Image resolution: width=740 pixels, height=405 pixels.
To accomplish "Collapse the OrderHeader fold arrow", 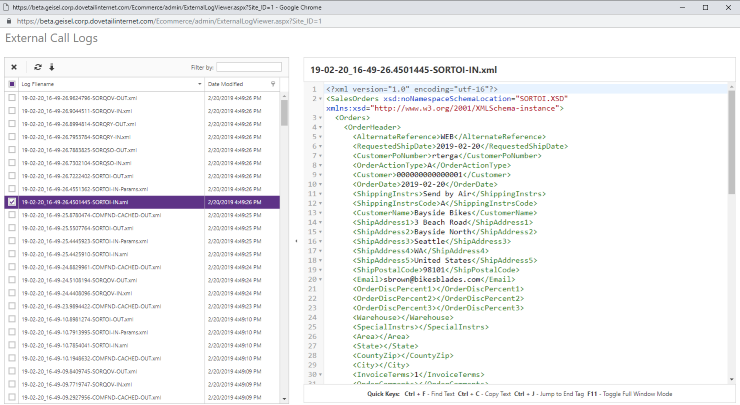I will tap(319, 127).
